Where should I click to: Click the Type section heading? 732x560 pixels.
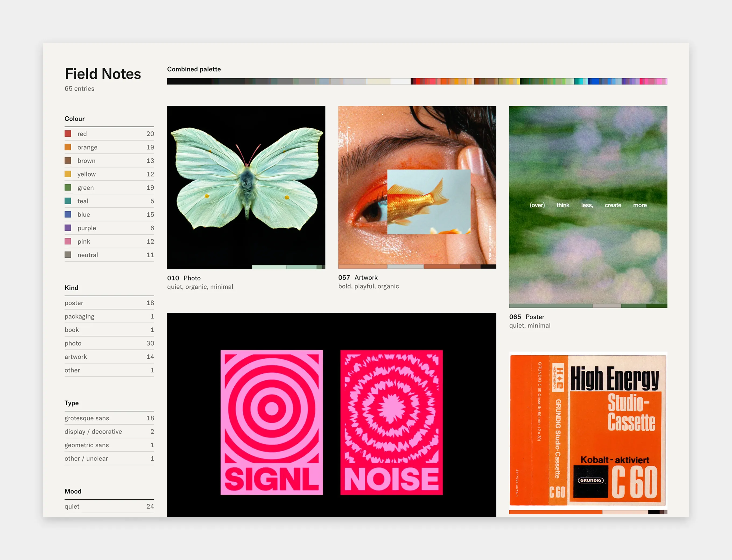pos(72,403)
